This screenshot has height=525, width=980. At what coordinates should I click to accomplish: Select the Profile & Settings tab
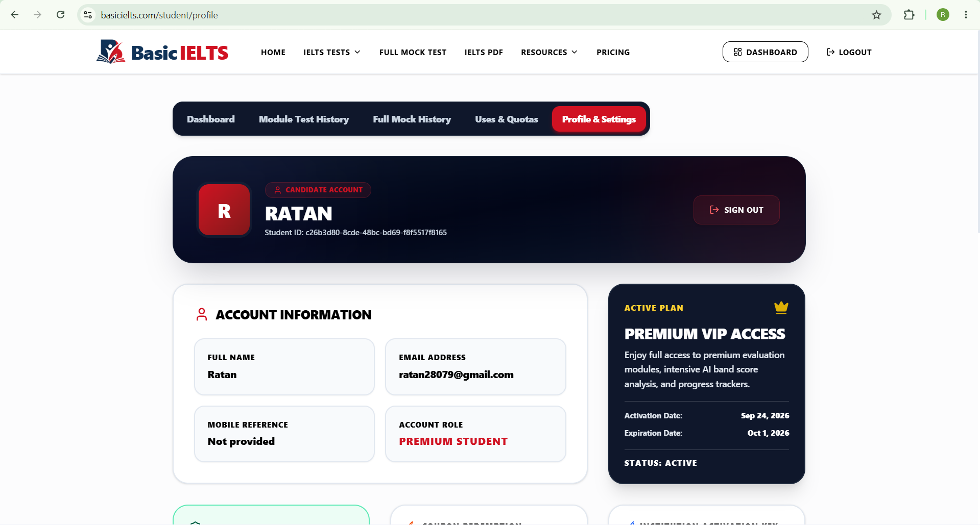click(599, 119)
